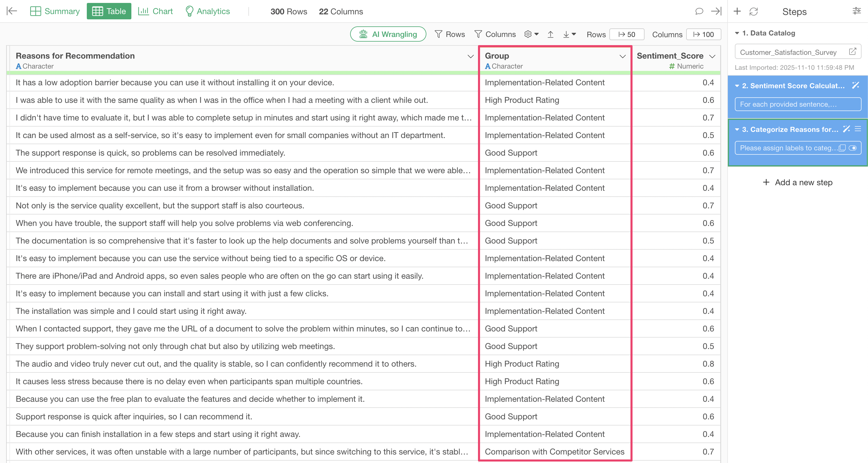The width and height of the screenshot is (868, 463).
Task: Click Add a new step
Action: point(797,183)
